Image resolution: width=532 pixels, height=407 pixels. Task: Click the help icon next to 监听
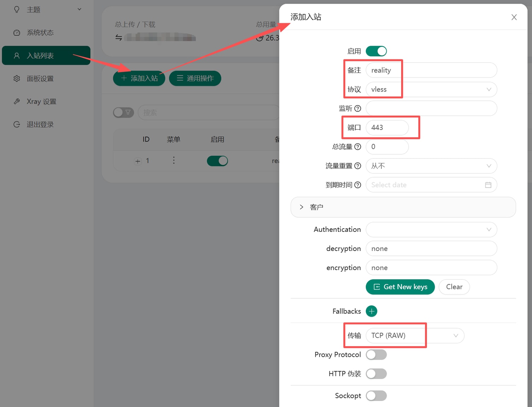click(358, 108)
